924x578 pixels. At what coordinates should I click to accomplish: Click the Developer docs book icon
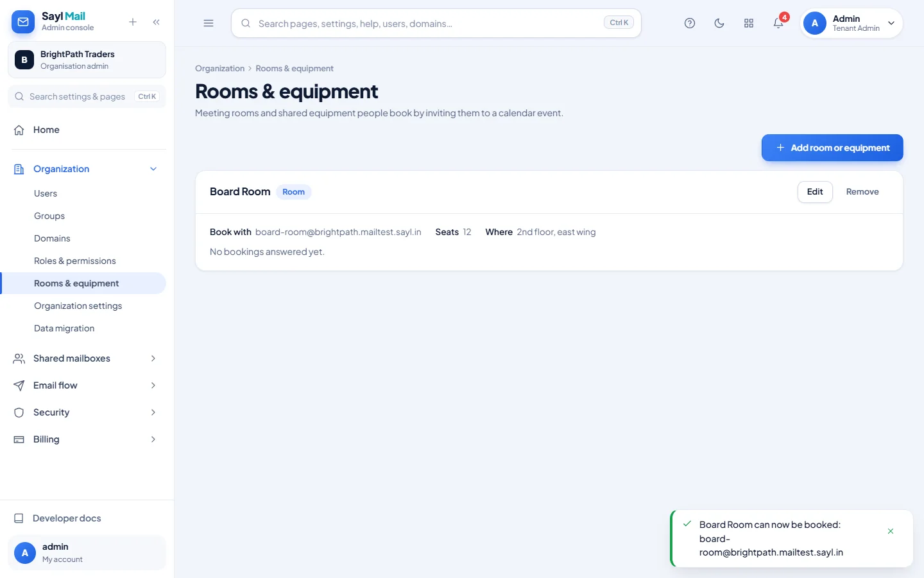point(19,518)
